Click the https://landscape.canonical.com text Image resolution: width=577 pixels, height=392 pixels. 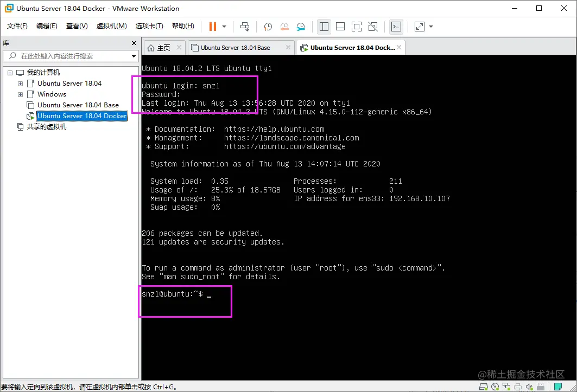click(x=291, y=138)
